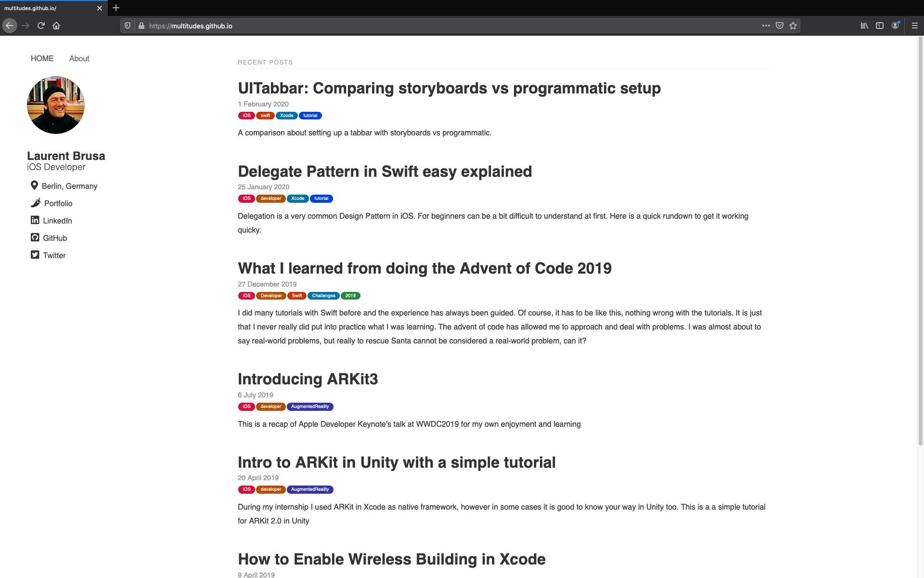The height and width of the screenshot is (578, 924).
Task: Open the Portfolio link
Action: (x=58, y=203)
